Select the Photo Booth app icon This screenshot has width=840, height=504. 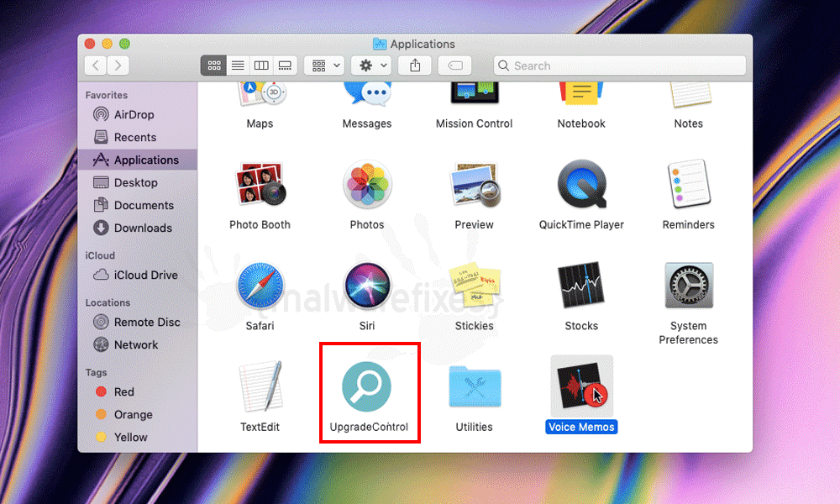tap(260, 184)
